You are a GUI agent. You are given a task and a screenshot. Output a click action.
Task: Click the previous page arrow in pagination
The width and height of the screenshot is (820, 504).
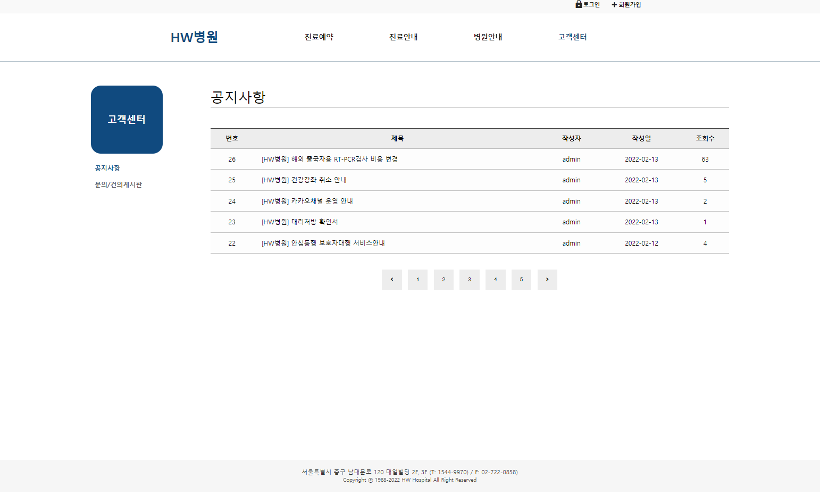[x=392, y=279]
